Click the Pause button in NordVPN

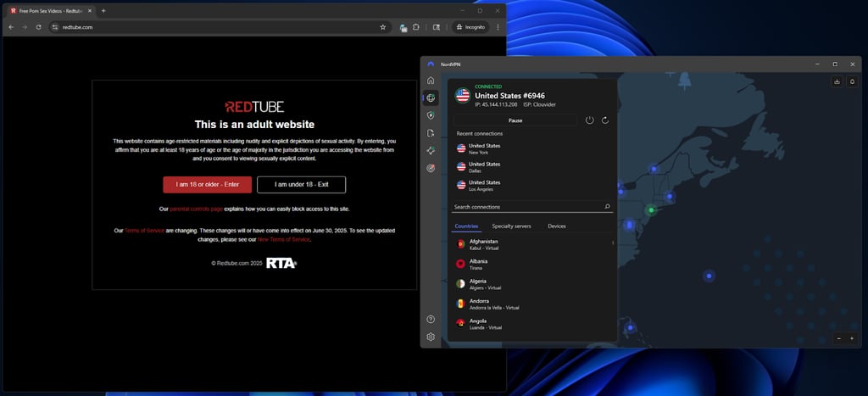(x=515, y=120)
